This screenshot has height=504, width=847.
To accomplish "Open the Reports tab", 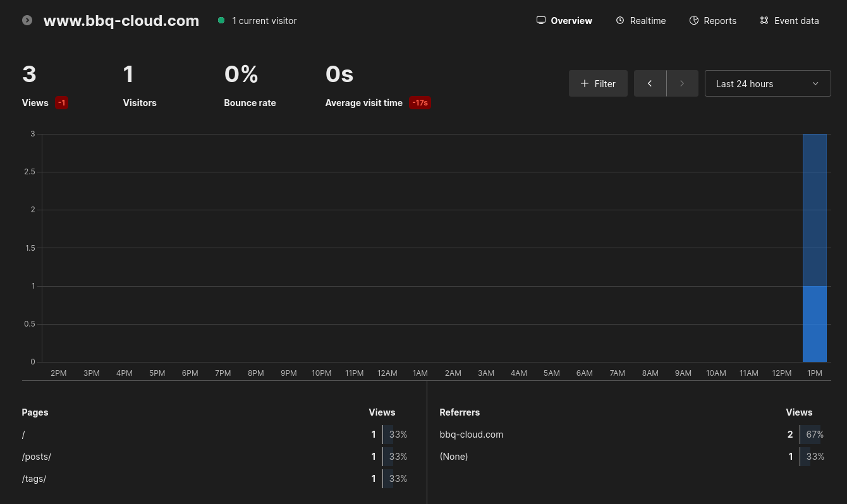I will [x=713, y=20].
